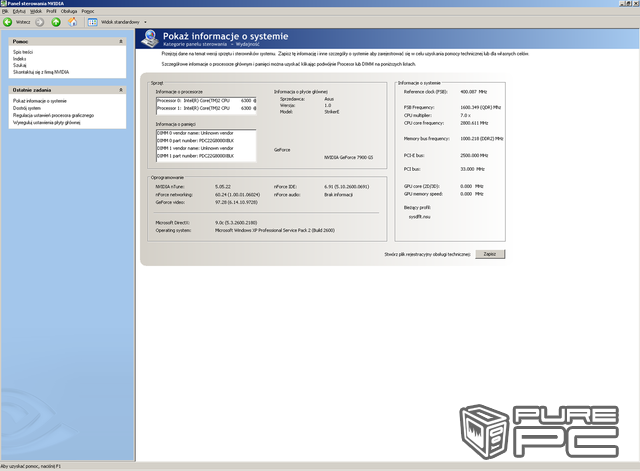This screenshot has width=640, height=471.
Task: Open the Szukaj help link
Action: coord(20,65)
